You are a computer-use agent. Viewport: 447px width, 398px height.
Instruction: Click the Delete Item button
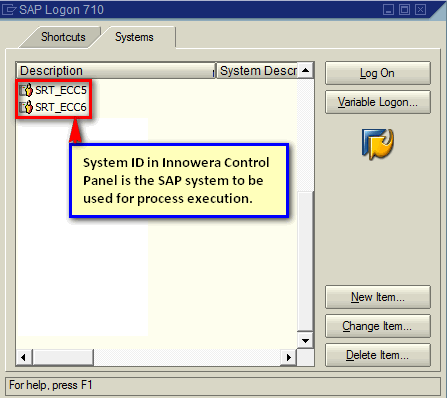click(378, 355)
